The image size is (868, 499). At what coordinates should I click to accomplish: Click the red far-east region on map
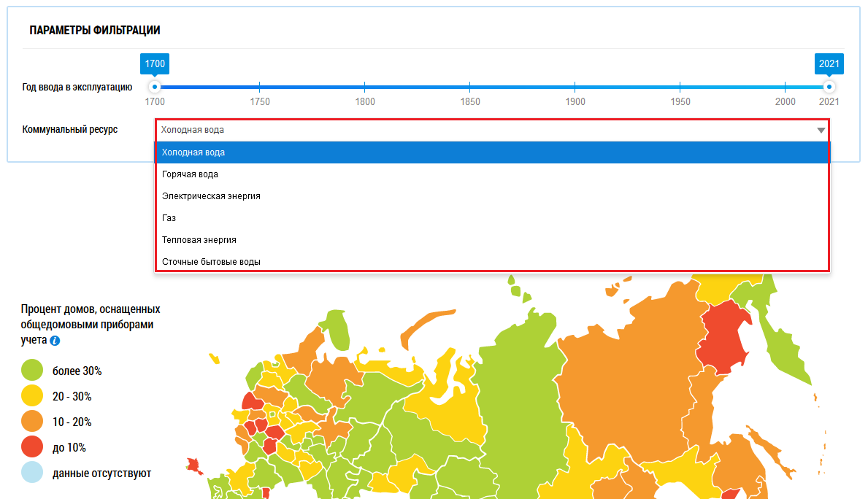pyautogui.click(x=723, y=339)
